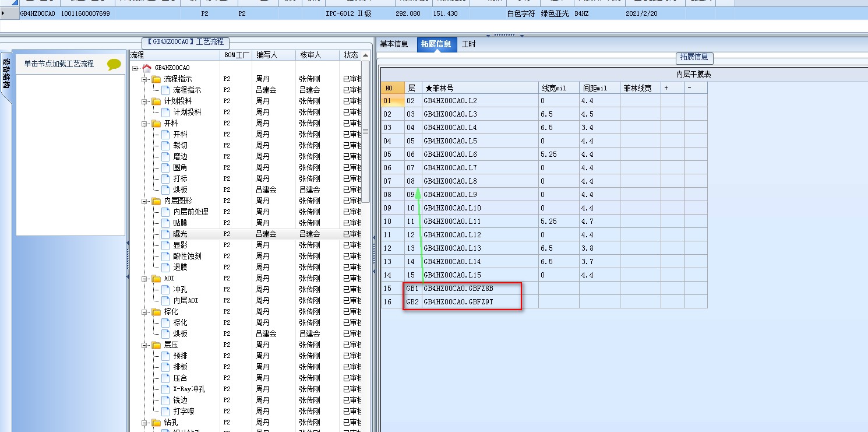The image size is (868, 432).
Task: Click the folder icon of 内层图形 group
Action: click(x=156, y=201)
